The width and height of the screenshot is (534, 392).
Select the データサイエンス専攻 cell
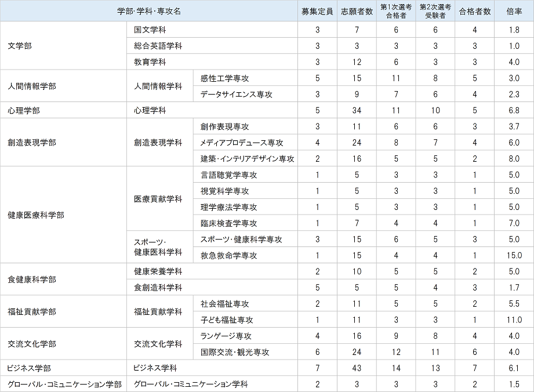click(x=236, y=95)
